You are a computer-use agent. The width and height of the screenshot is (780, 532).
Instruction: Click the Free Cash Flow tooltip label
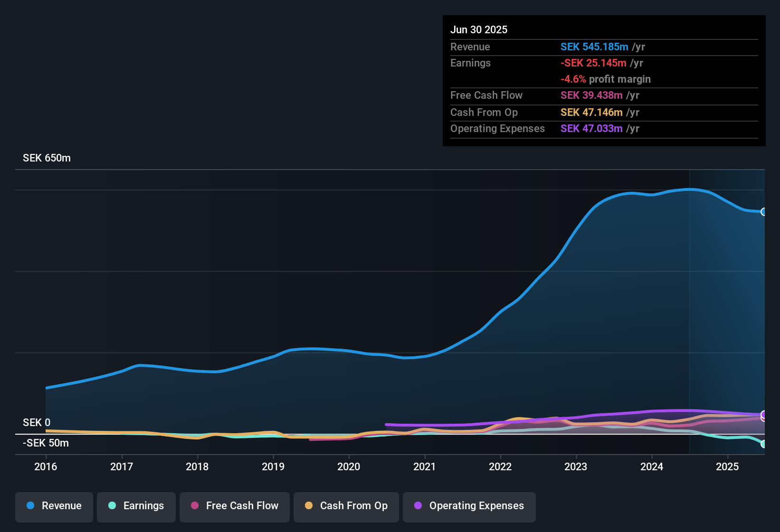(x=486, y=95)
